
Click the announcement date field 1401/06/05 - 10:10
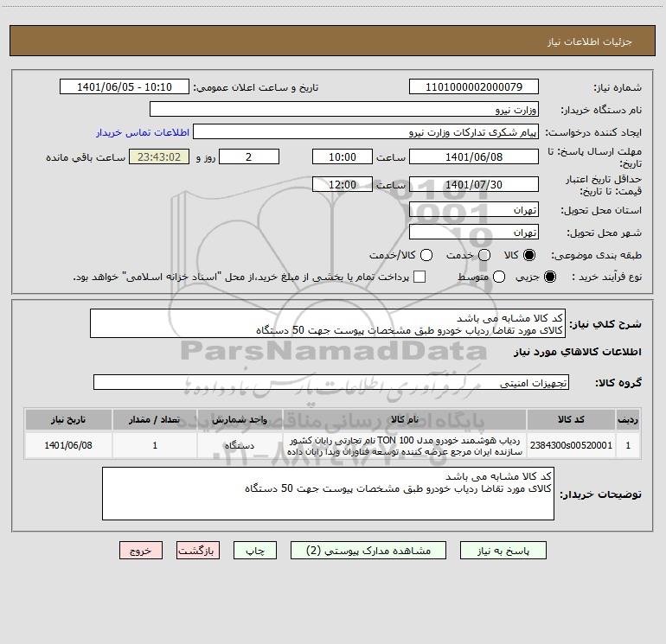125,86
